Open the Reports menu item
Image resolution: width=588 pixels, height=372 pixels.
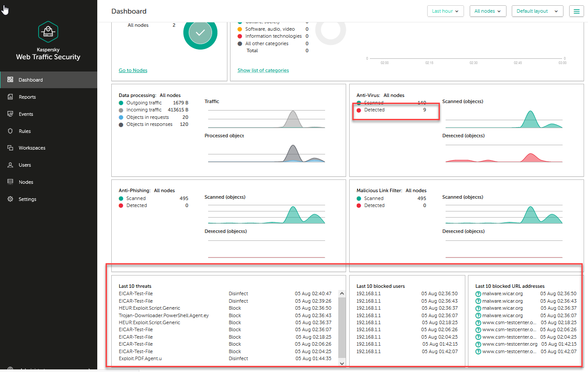click(27, 97)
